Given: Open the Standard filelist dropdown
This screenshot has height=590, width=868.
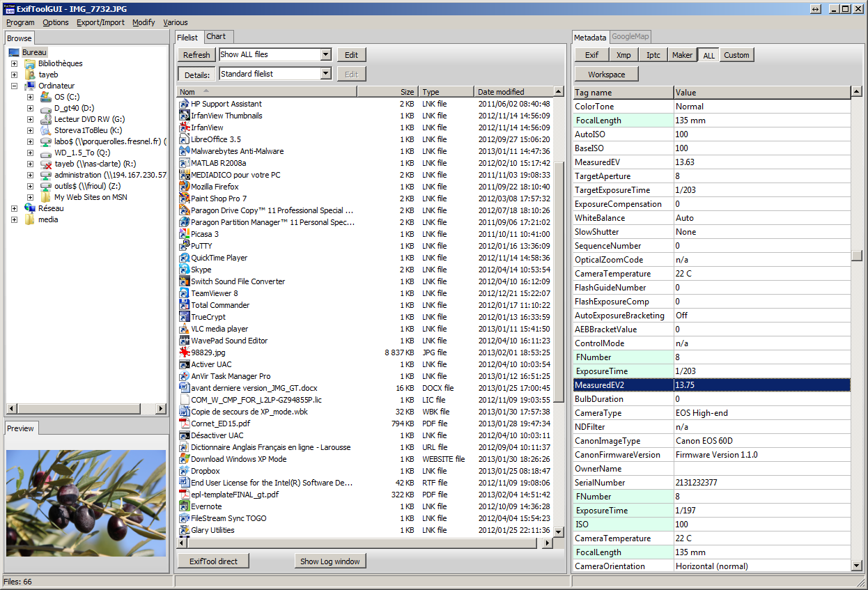Looking at the screenshot, I should [325, 74].
